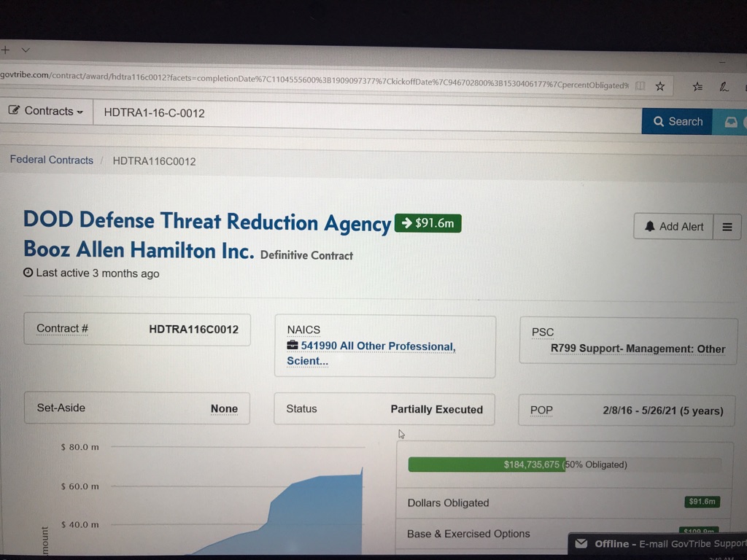Click the hamburger menu beside Add Alert
Image resolution: width=747 pixels, height=560 pixels.
tap(727, 227)
